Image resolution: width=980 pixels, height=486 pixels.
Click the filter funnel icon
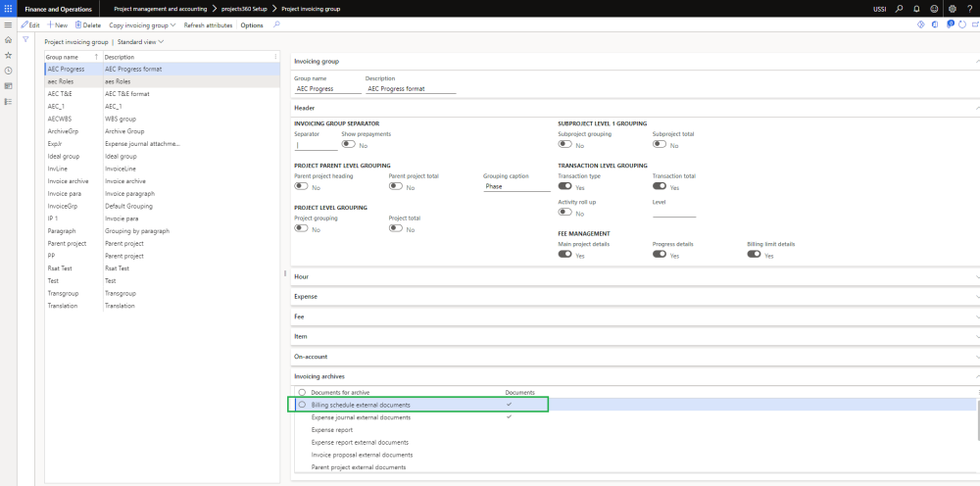click(26, 40)
